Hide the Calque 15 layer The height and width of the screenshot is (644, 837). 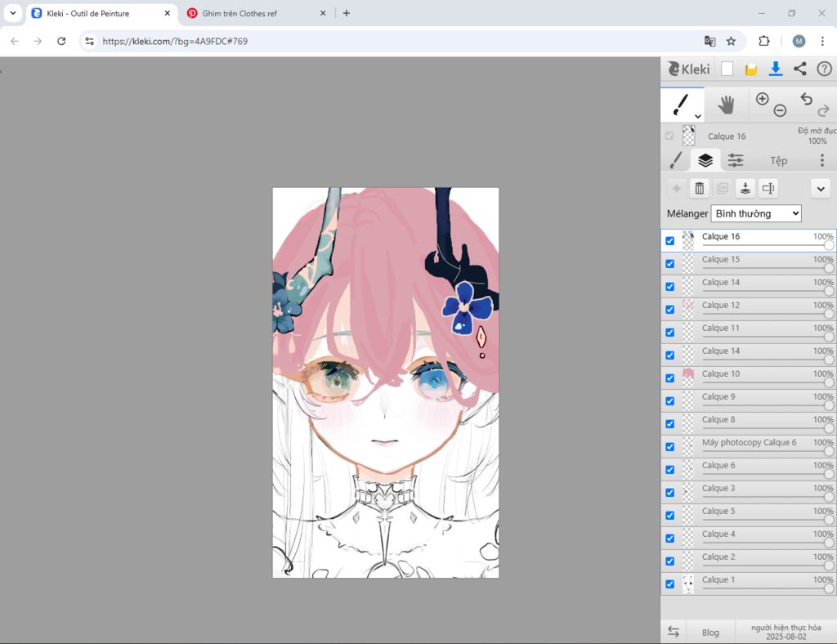coord(670,264)
